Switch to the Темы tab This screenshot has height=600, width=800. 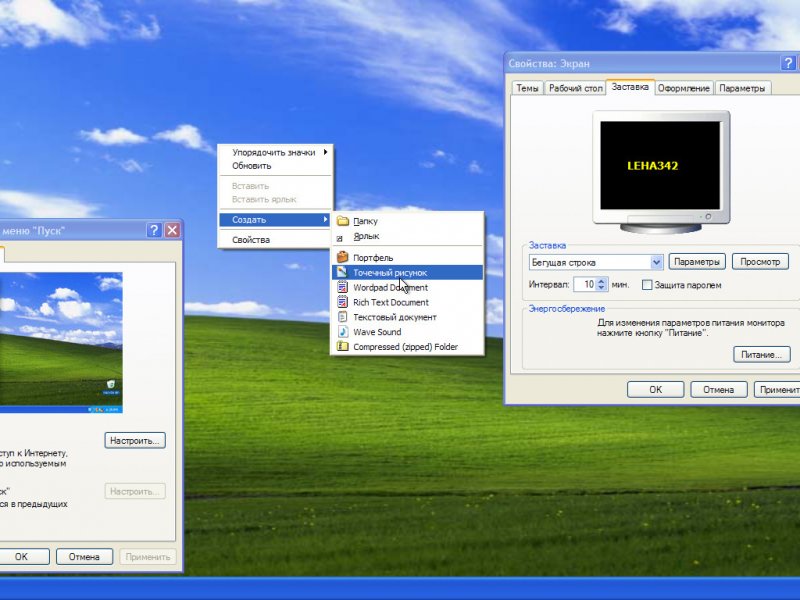527,88
